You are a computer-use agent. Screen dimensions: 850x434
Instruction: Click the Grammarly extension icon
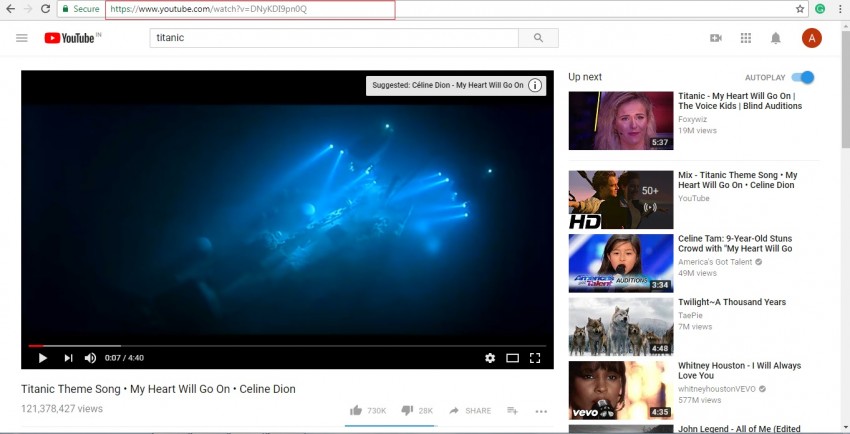[x=820, y=9]
